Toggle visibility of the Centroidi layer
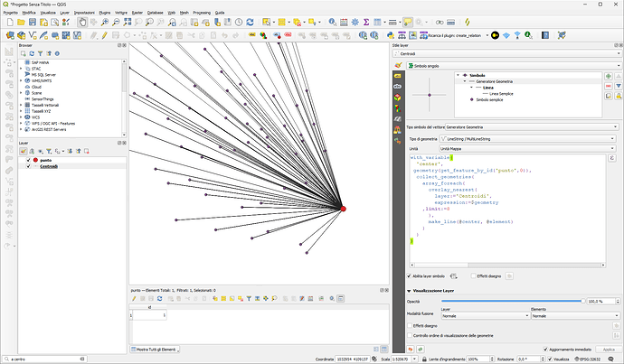The width and height of the screenshot is (624, 364). click(28, 166)
